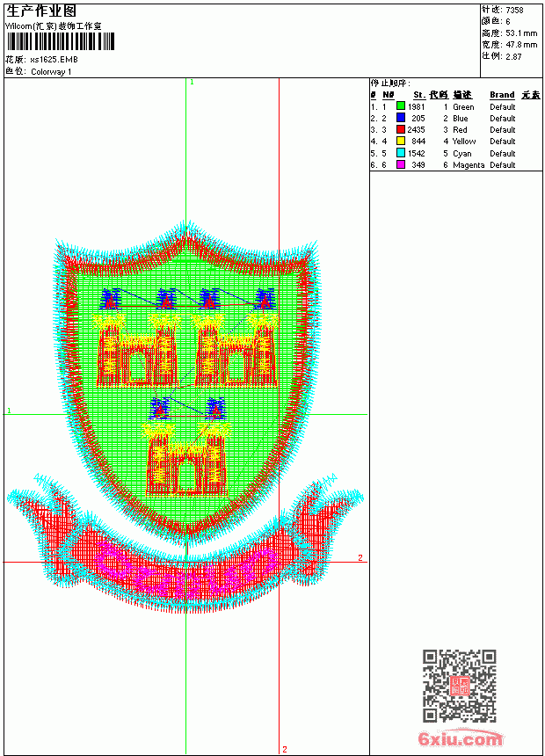Click the QR code at bottom right
Image resolution: width=545 pixels, height=756 pixels.
(x=460, y=686)
